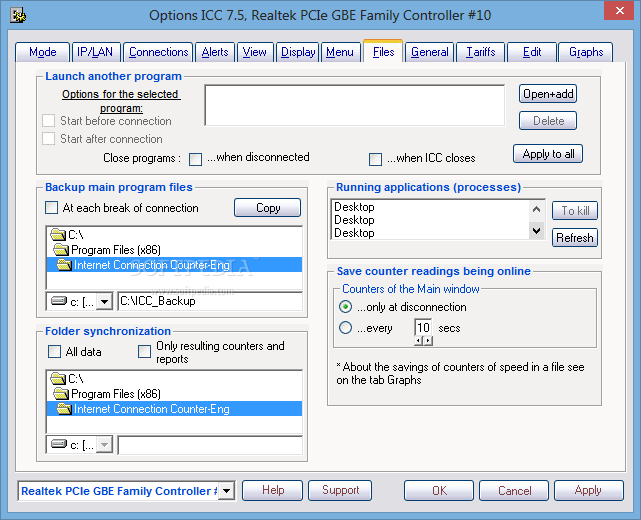
Task: Click the seconds interval value field
Action: pyautogui.click(x=423, y=327)
